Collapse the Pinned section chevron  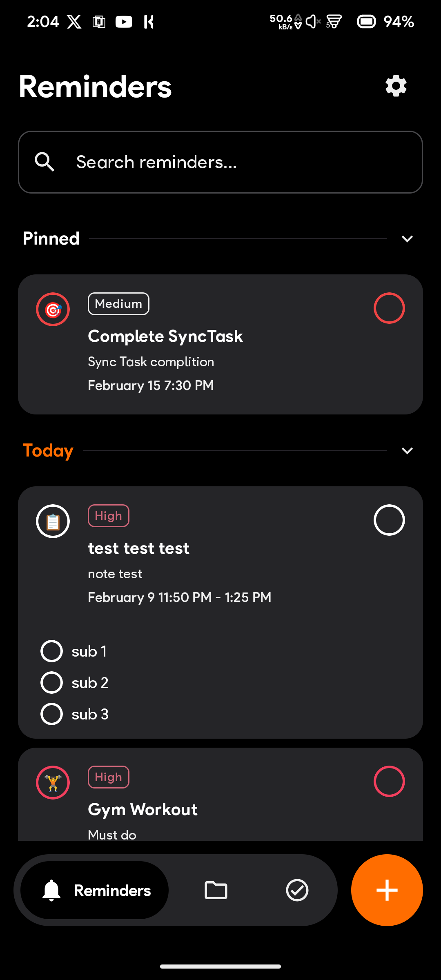point(407,238)
